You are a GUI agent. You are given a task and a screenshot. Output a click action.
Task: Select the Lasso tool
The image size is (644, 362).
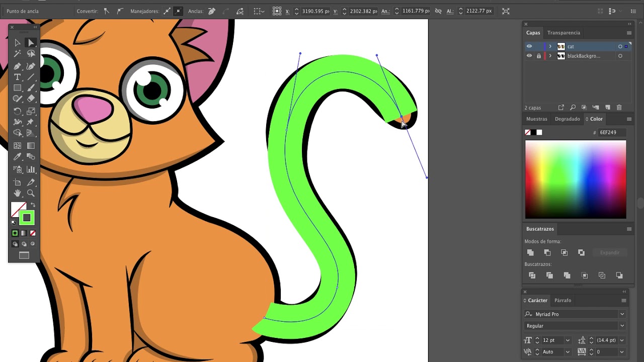[x=31, y=54]
